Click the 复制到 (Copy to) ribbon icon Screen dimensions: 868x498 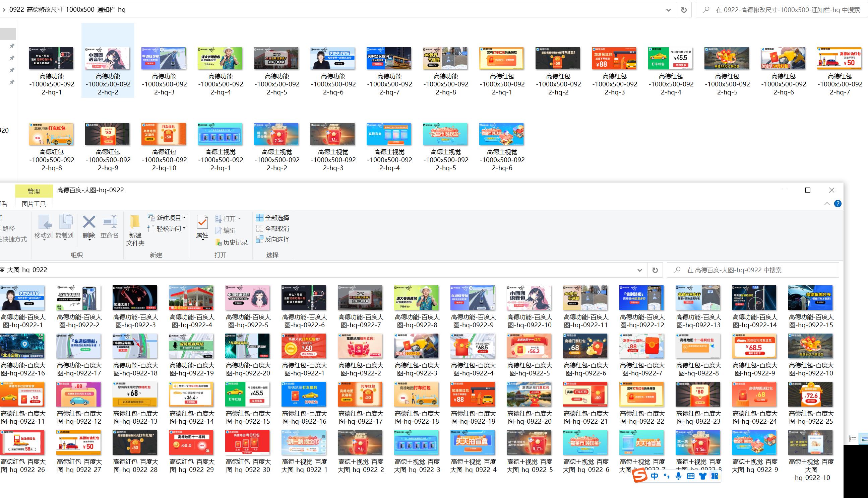pos(65,222)
